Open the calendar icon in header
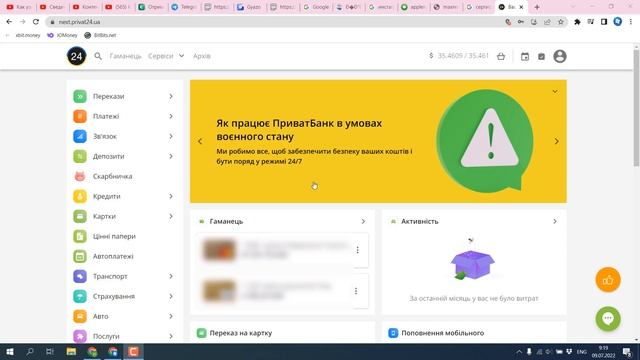Screen dimensions: 640x360 coord(525,56)
